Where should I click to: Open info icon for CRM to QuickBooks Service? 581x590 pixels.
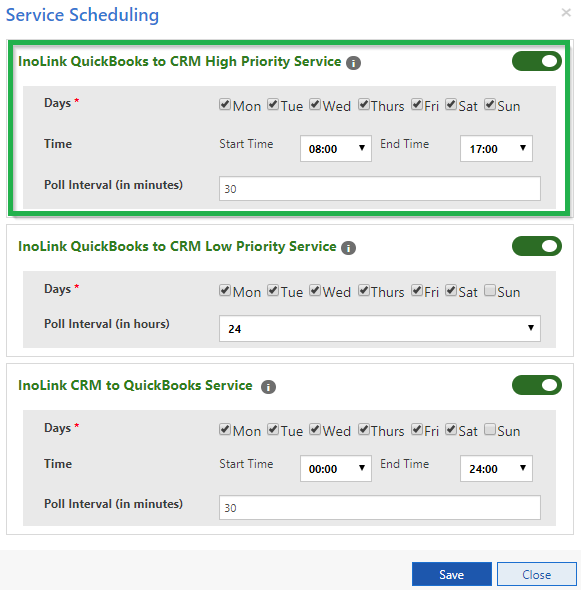click(268, 387)
